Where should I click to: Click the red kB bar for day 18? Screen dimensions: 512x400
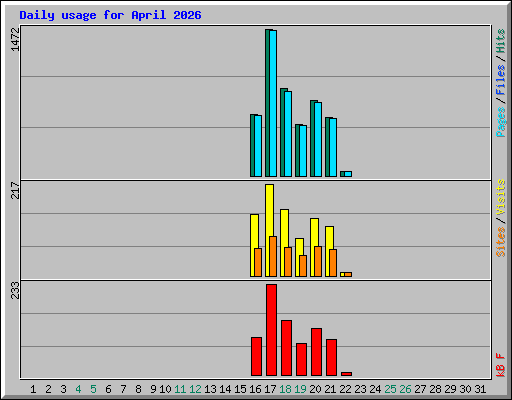[x=286, y=348]
